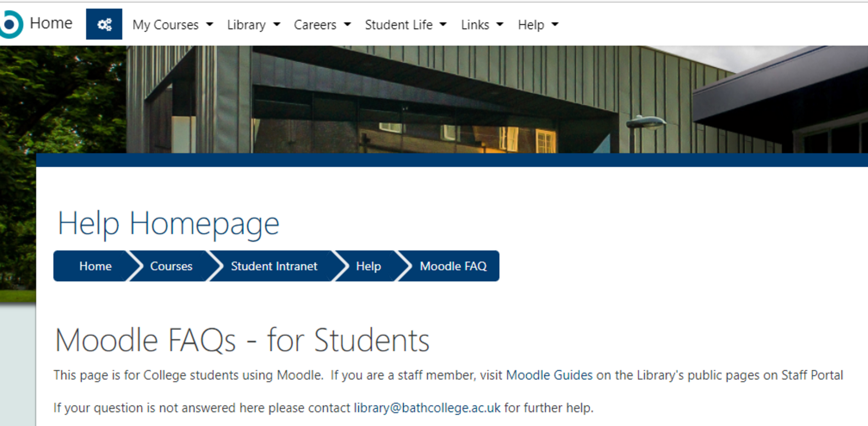Click the Bath College circular logo icon

pos(10,24)
